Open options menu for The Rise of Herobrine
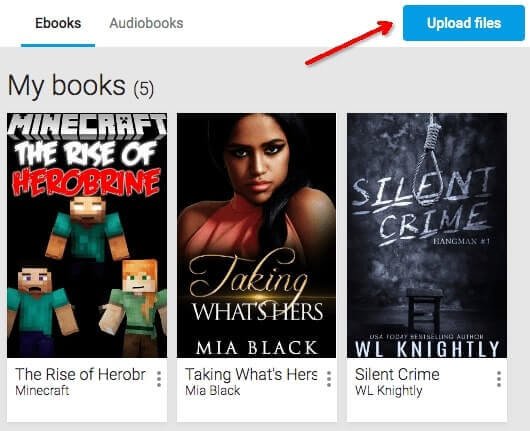 point(159,379)
